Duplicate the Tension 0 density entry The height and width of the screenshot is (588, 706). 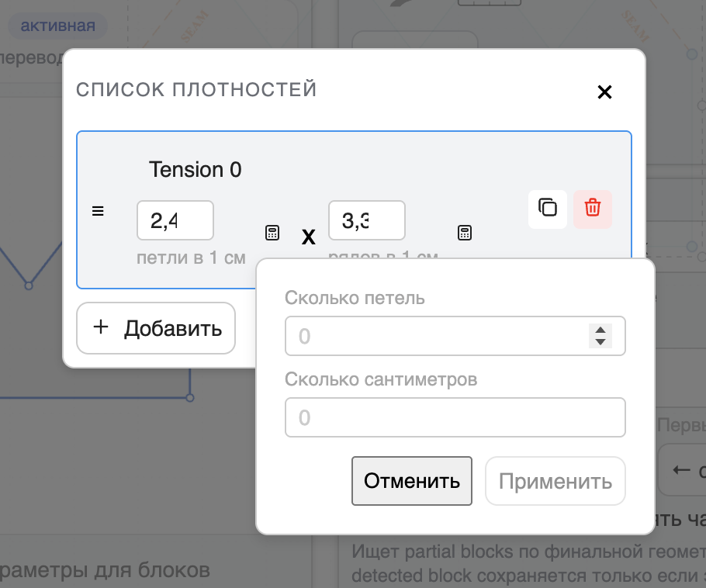pos(548,209)
